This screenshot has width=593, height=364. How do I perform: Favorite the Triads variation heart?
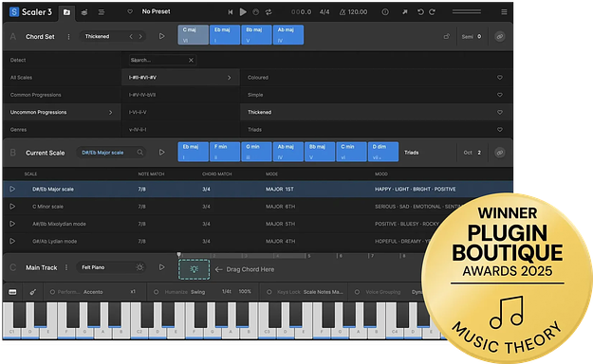[x=500, y=130]
